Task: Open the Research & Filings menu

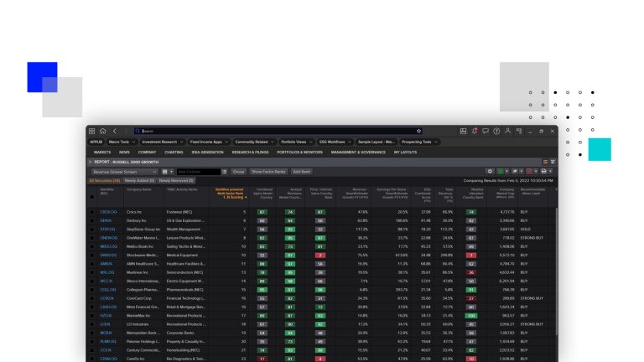Action: (250, 152)
